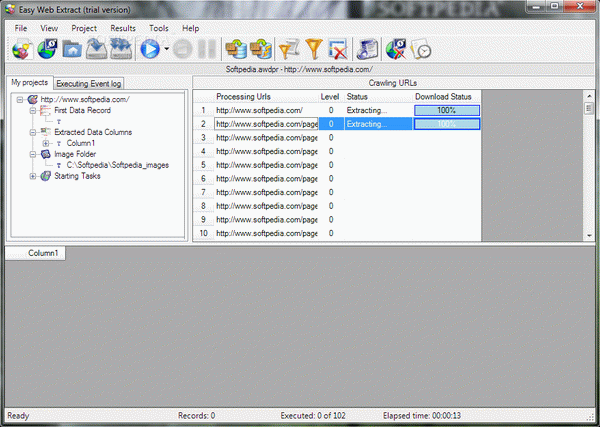Collapse the http://www.softpedia.com/ root node
600x427 pixels.
[20, 100]
